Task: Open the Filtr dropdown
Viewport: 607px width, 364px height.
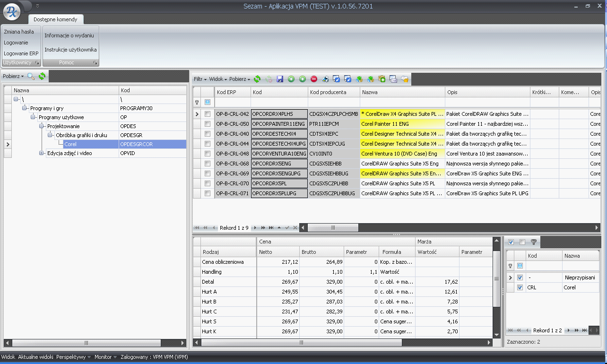Action: click(x=200, y=79)
